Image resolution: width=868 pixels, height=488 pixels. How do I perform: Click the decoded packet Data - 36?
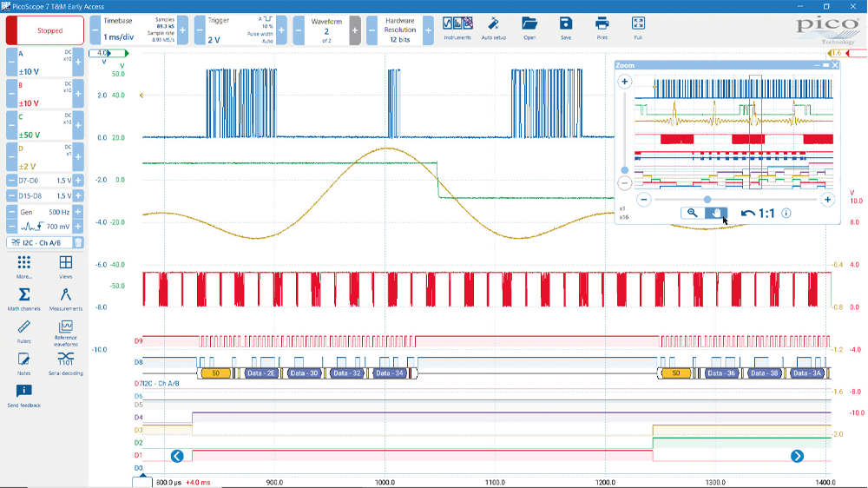coord(722,373)
